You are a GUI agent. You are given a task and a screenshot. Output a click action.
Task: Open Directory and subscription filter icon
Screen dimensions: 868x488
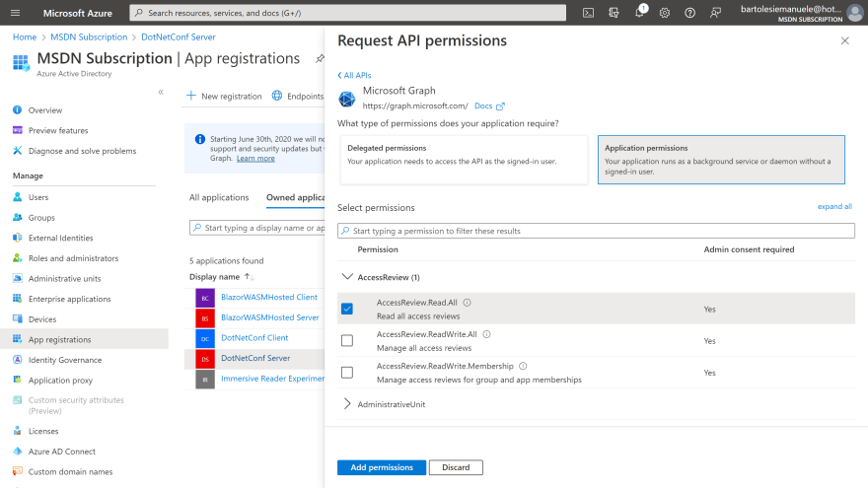(x=614, y=13)
